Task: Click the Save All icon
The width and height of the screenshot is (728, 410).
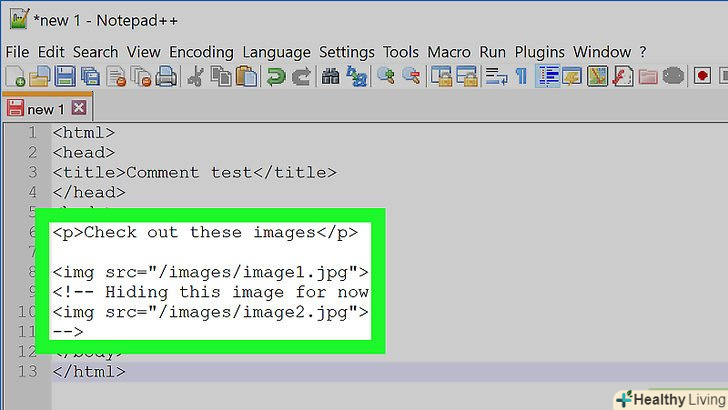Action: click(x=90, y=76)
